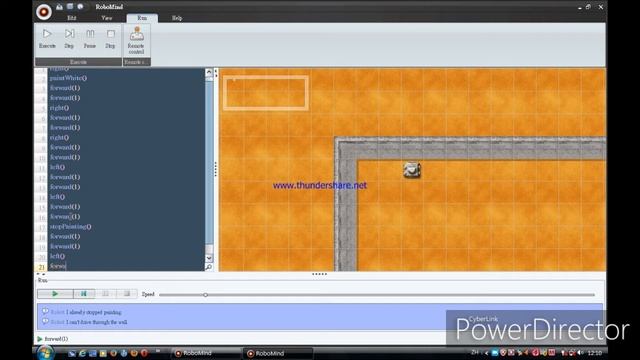Click the first robot message about stopped painting
Screen dimensions: 640x360
(x=86, y=312)
